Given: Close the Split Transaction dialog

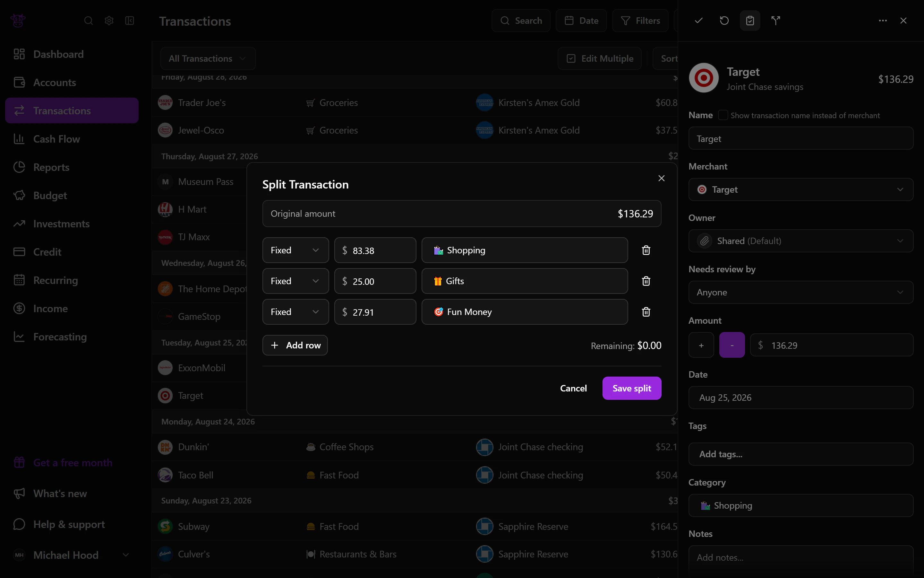Looking at the screenshot, I should point(662,178).
